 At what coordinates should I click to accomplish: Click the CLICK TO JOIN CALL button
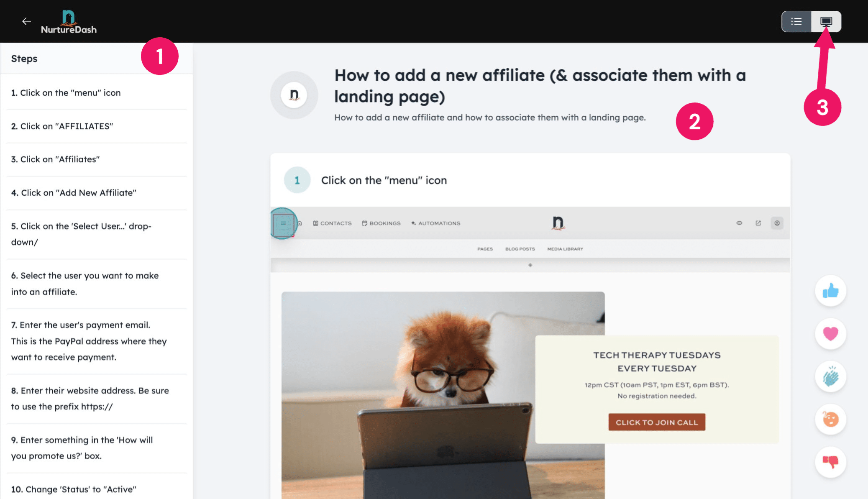[x=657, y=422]
